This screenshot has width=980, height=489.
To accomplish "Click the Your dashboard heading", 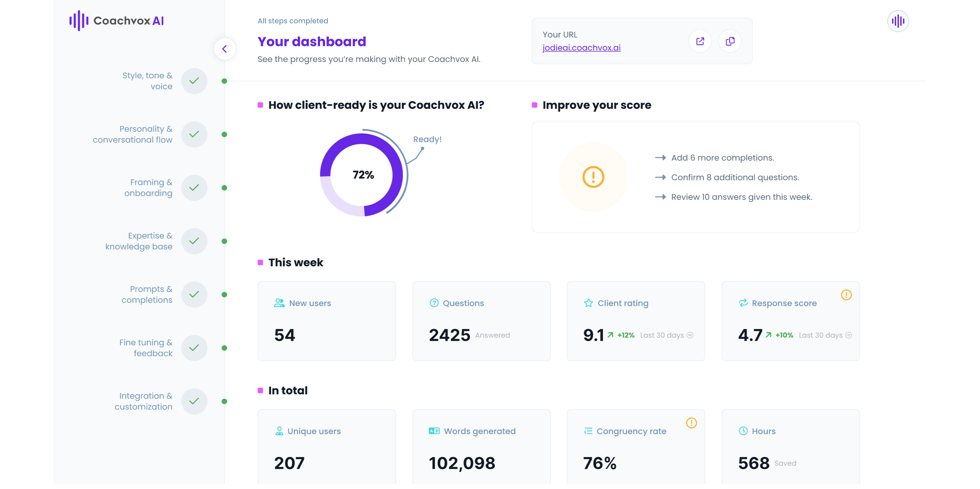I will (x=311, y=42).
